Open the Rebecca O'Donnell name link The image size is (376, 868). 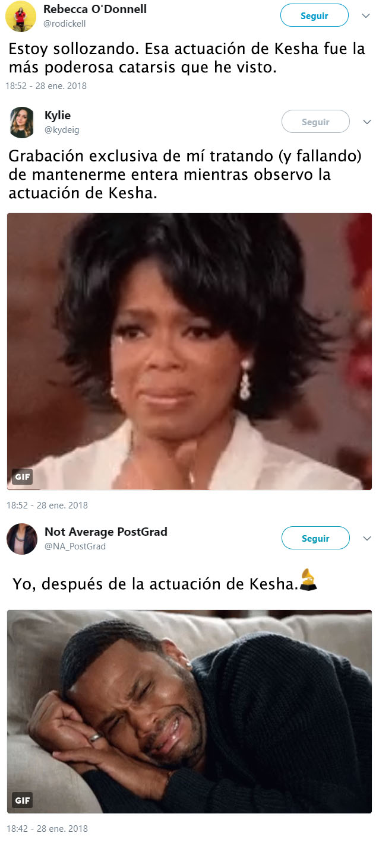pos(95,9)
